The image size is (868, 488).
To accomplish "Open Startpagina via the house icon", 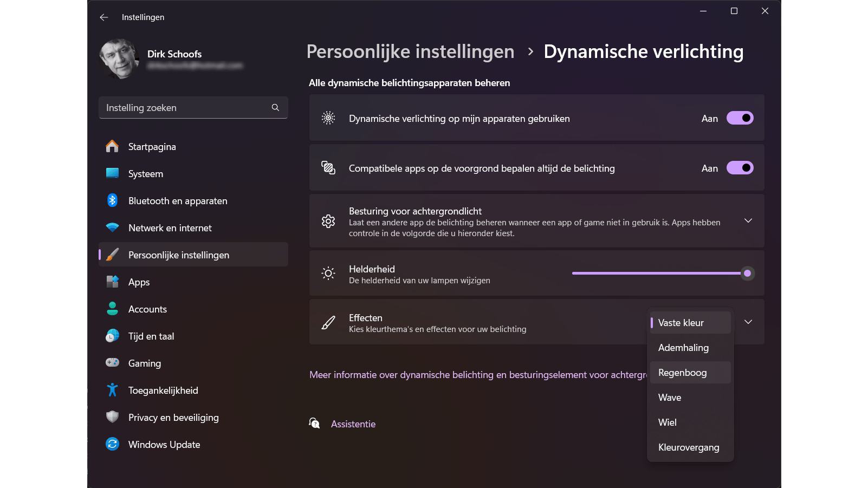I will click(112, 147).
